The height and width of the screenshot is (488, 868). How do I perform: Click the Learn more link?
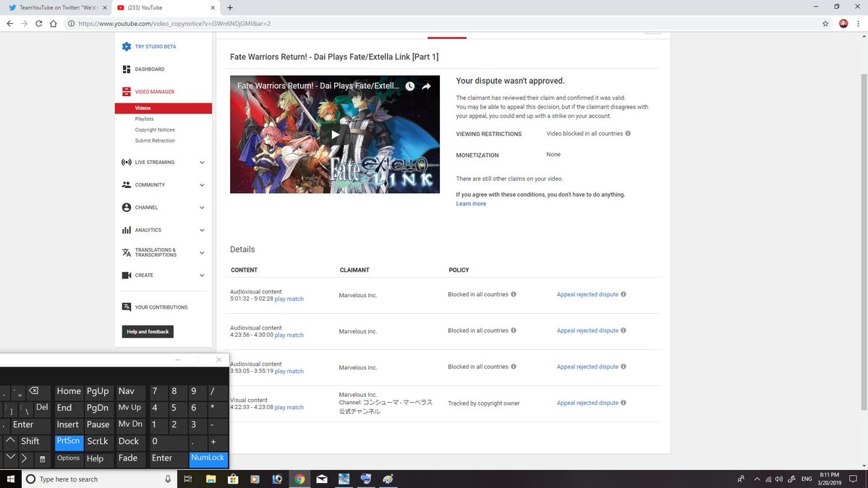click(x=471, y=204)
